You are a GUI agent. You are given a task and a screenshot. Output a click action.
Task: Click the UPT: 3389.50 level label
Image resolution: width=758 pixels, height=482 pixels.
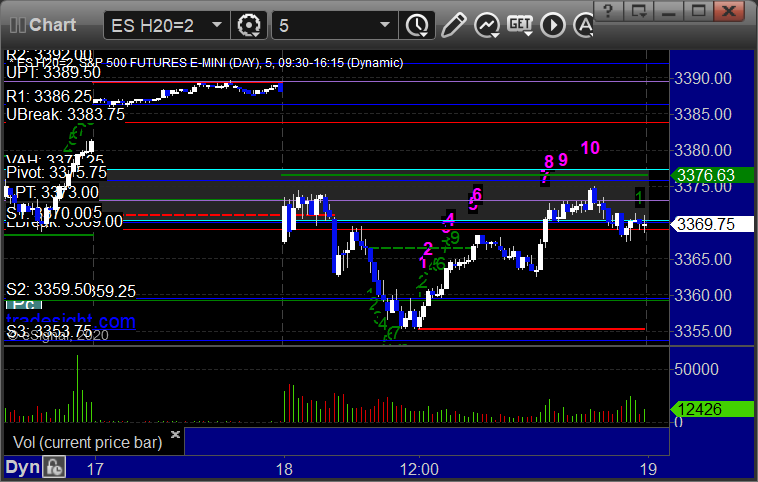tap(53, 73)
